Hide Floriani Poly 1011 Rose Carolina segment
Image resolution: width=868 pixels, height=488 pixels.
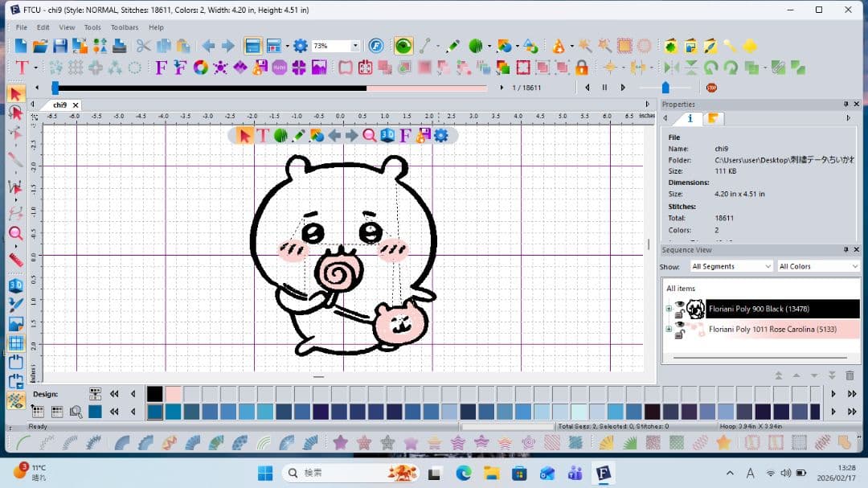679,325
